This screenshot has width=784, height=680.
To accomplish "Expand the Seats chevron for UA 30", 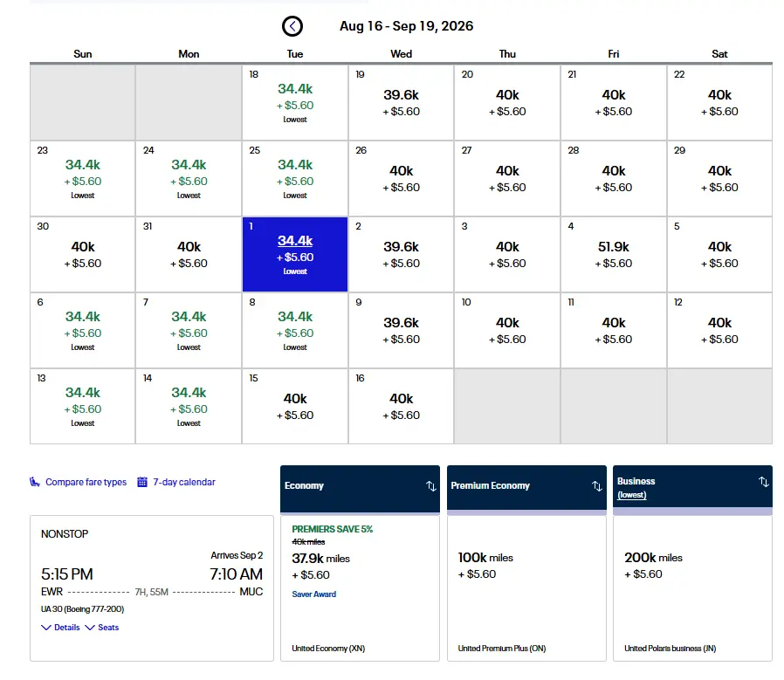I will pyautogui.click(x=90, y=628).
